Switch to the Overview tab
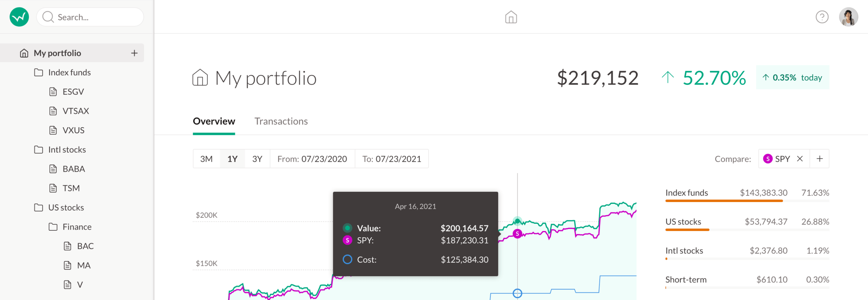The image size is (868, 300). [x=214, y=121]
